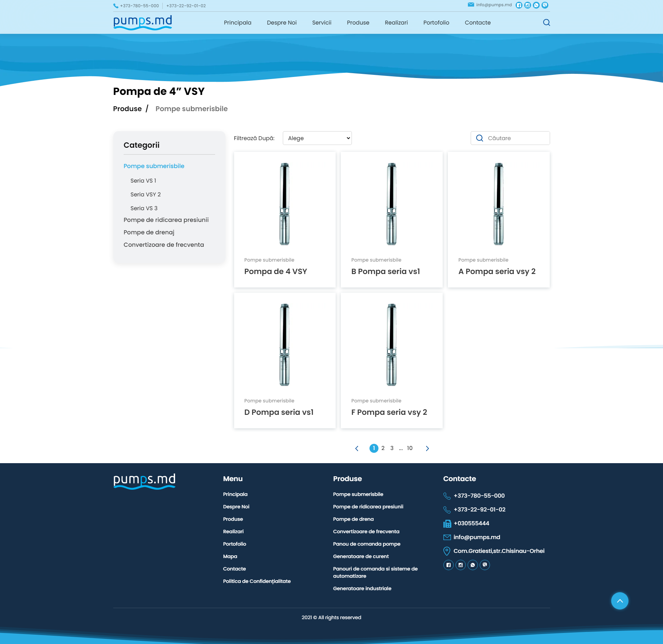This screenshot has width=663, height=644.
Task: Open F Pompa seria vsy 2 product image
Action: click(x=392, y=344)
